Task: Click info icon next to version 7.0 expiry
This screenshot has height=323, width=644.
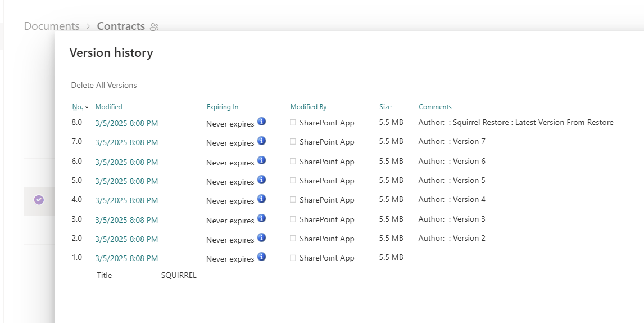Action: 261,141
